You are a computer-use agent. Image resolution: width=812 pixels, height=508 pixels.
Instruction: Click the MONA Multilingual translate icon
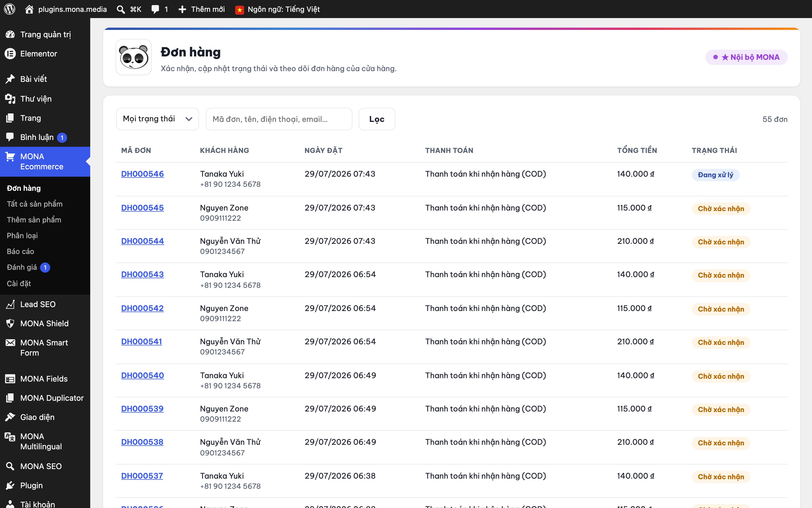click(10, 437)
